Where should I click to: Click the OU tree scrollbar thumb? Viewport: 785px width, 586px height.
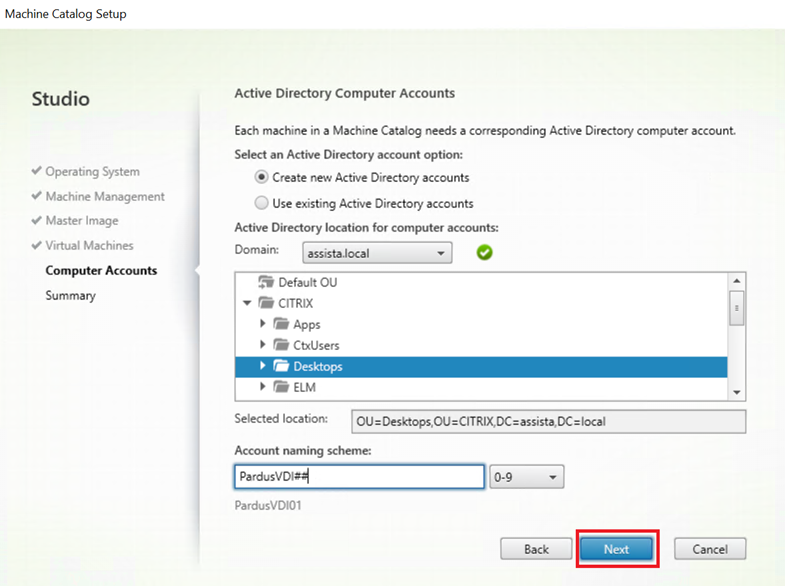(x=736, y=308)
